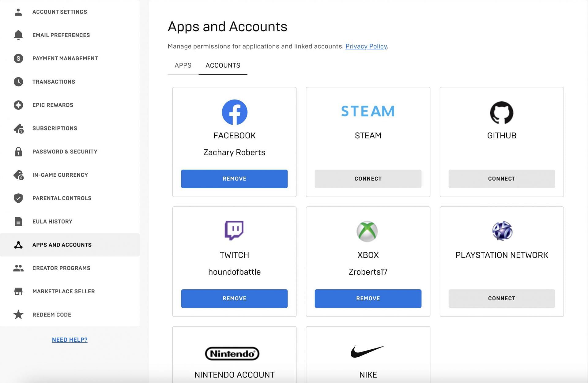Click the PlayStation Network icon
This screenshot has height=383, width=588.
tap(502, 231)
